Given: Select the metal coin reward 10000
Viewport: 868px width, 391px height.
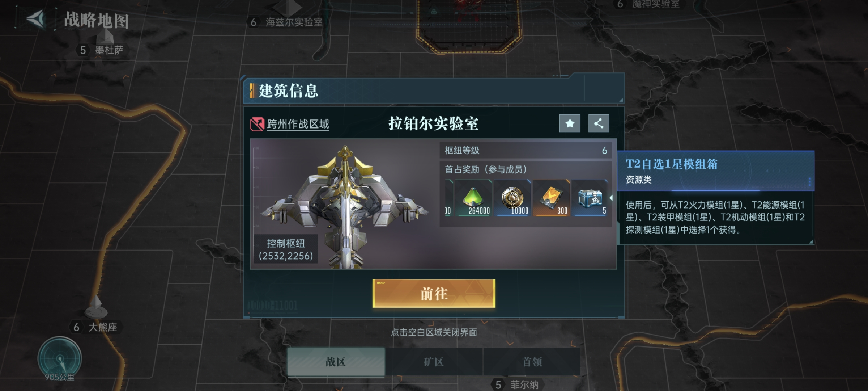Looking at the screenshot, I should coord(512,198).
